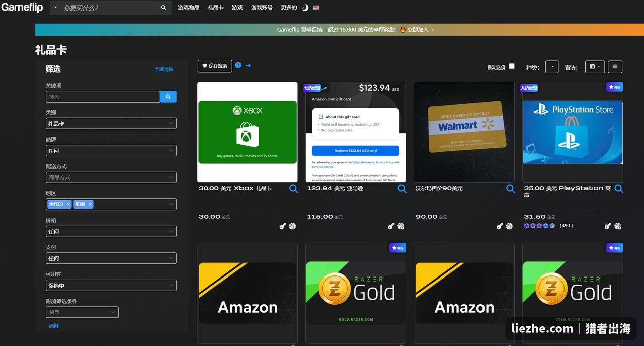The image size is (644, 346).
Task: Click the 保存搜索 button
Action: tap(215, 66)
